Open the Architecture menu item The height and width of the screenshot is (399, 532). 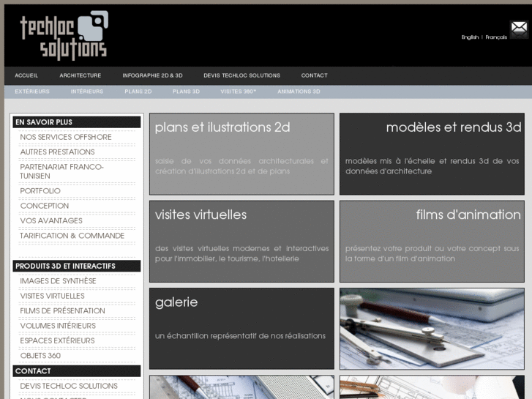pyautogui.click(x=80, y=75)
